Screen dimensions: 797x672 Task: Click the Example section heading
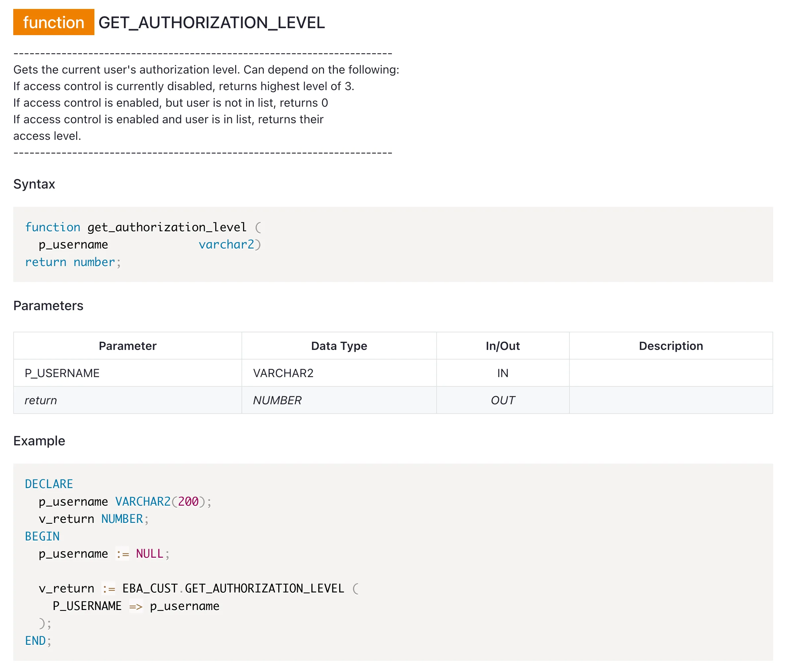tap(39, 441)
